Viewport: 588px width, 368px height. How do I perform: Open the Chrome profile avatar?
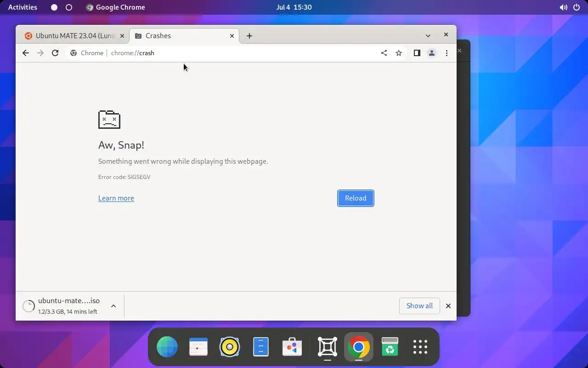click(x=432, y=53)
